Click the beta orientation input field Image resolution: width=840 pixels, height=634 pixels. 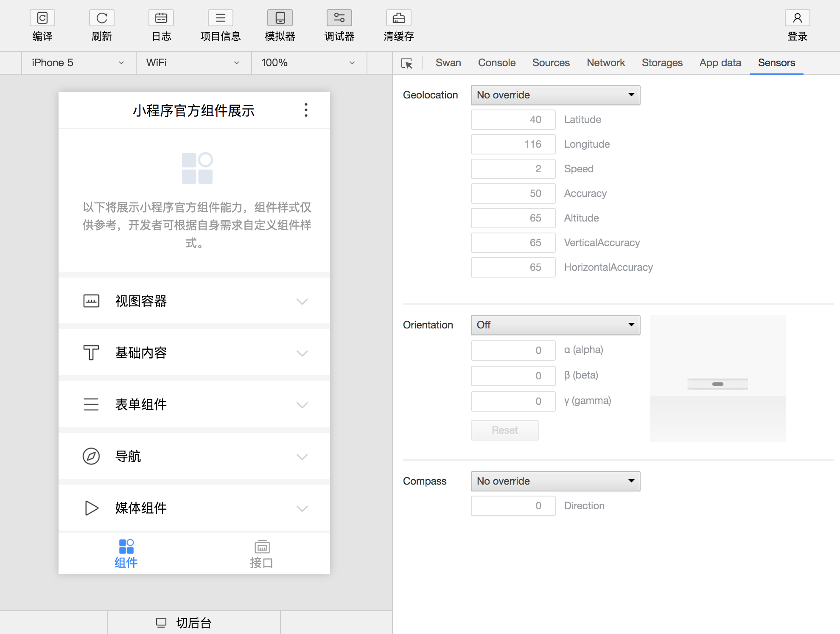click(513, 376)
